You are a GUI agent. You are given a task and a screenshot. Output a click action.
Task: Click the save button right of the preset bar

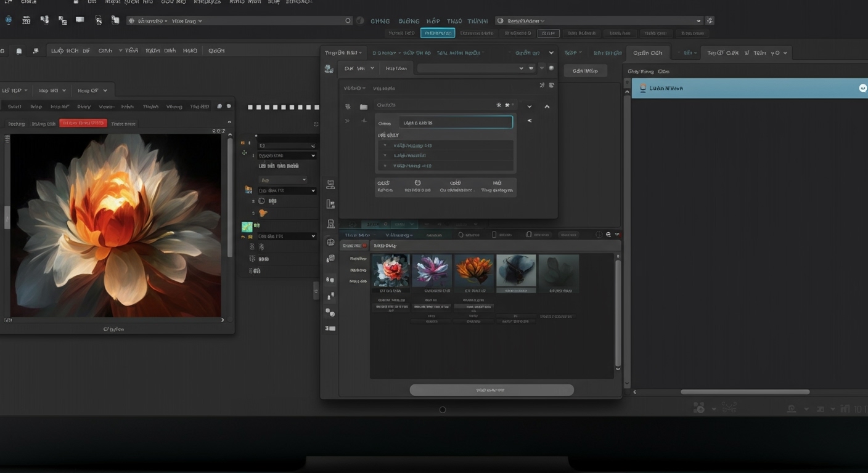[584, 70]
